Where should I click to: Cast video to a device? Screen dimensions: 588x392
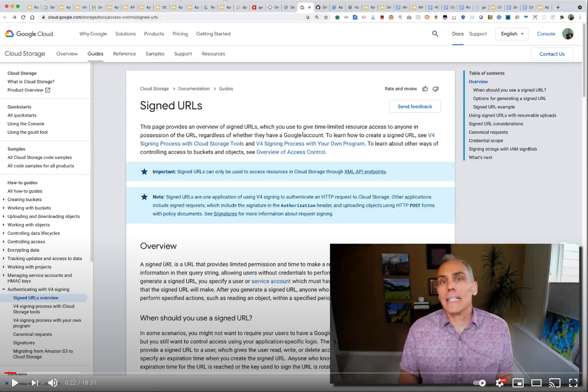point(555,383)
